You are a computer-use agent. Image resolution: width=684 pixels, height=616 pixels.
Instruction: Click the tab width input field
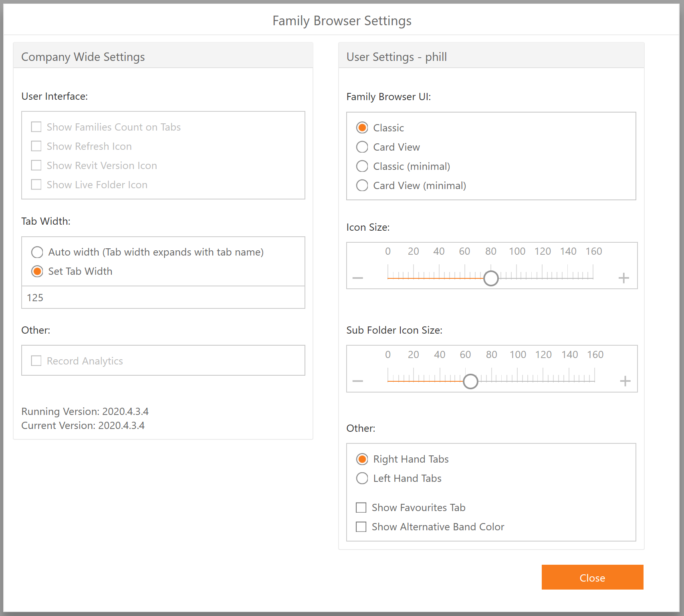[x=163, y=298]
